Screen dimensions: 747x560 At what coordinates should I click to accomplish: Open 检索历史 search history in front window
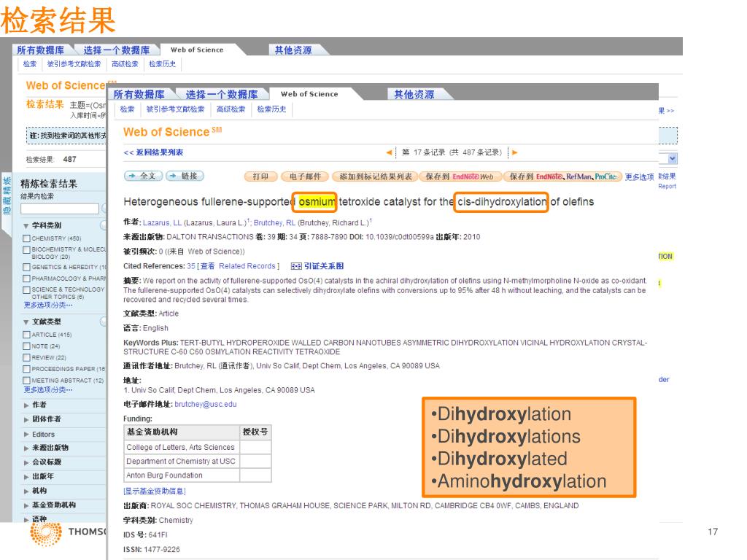[271, 109]
